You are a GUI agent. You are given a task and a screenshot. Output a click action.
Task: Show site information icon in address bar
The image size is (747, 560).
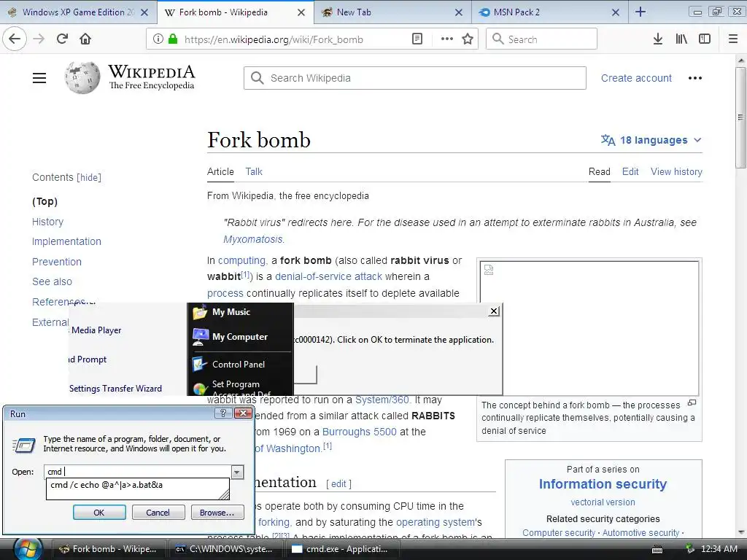(x=158, y=39)
